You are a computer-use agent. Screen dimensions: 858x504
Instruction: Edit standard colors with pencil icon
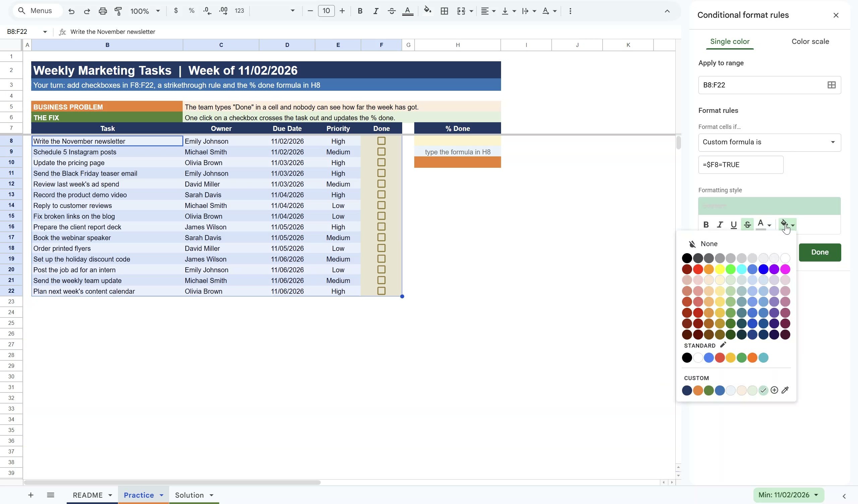point(723,345)
